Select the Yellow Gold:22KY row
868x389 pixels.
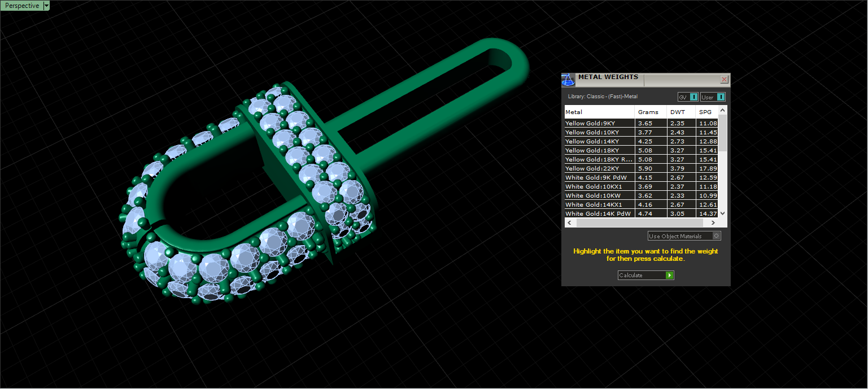pos(642,168)
